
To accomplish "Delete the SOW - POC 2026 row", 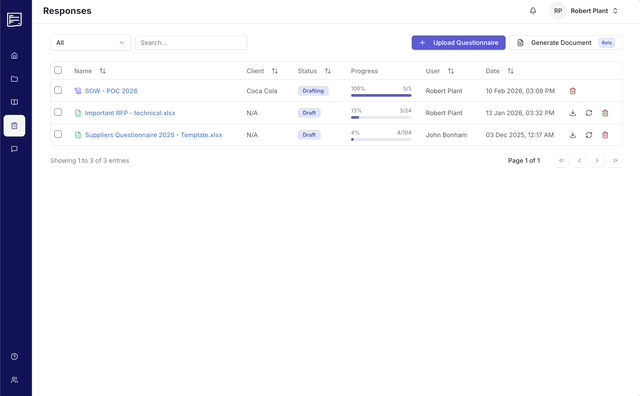I will click(x=573, y=91).
